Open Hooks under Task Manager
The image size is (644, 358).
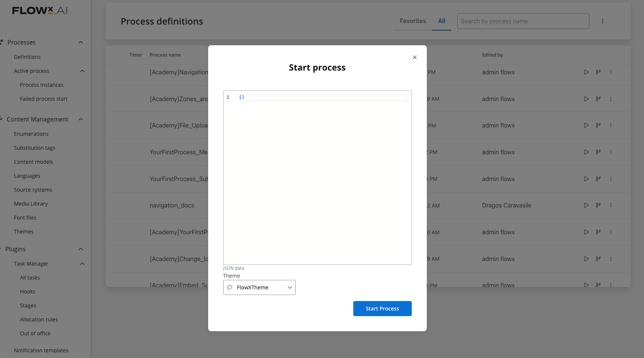28,292
